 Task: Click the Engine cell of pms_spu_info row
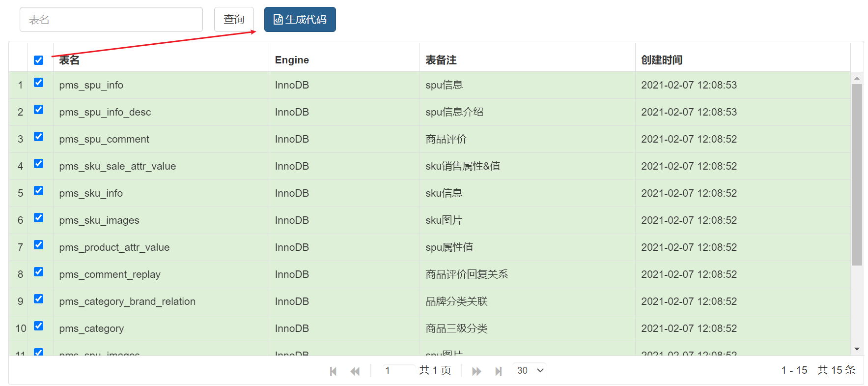(x=344, y=85)
